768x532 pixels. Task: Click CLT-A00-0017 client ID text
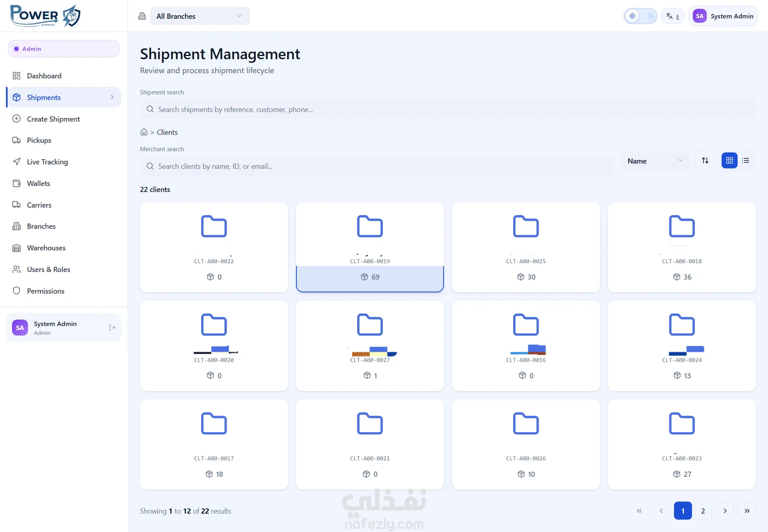click(214, 458)
